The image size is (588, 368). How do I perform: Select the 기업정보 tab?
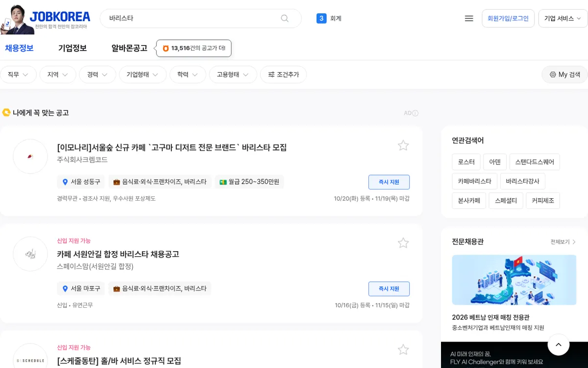click(x=73, y=48)
